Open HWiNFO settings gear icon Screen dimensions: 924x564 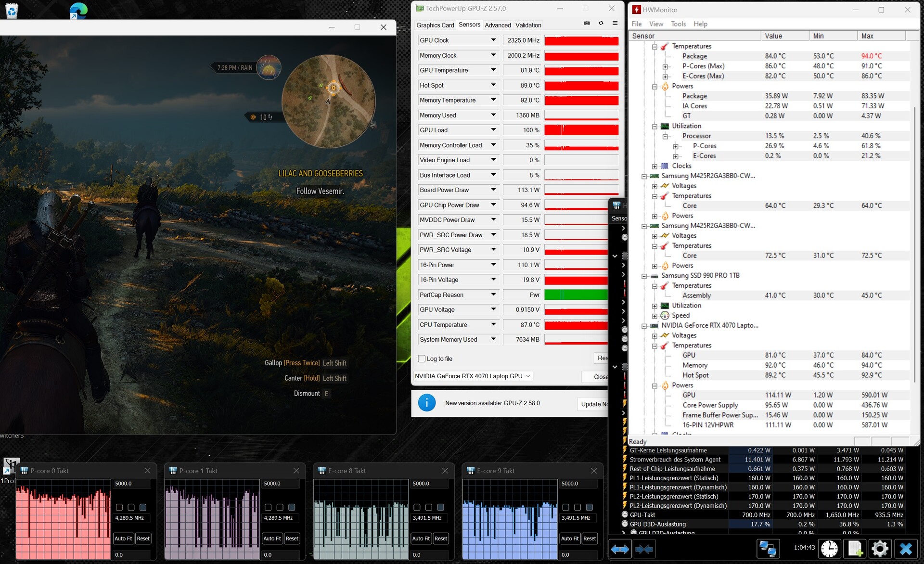(x=880, y=549)
